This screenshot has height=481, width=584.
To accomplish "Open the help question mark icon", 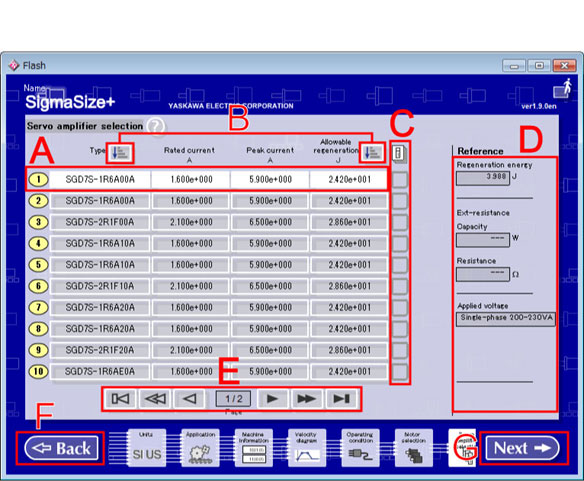I will pos(156,126).
